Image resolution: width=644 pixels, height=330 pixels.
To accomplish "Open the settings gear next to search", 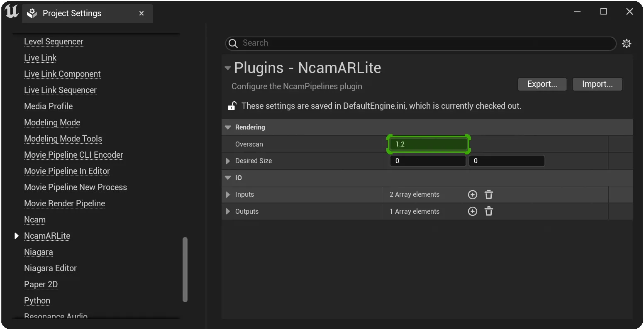I will click(x=627, y=43).
